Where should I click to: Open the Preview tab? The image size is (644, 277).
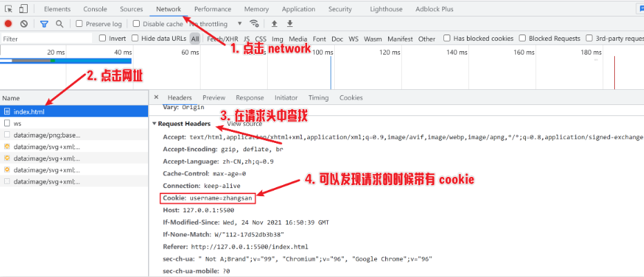[x=214, y=97]
